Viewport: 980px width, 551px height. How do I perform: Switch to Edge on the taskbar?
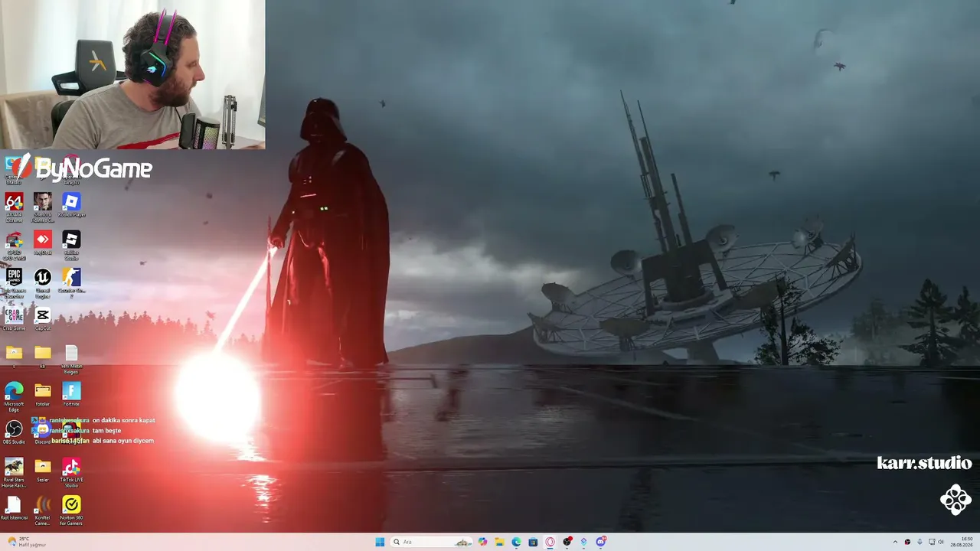point(516,542)
